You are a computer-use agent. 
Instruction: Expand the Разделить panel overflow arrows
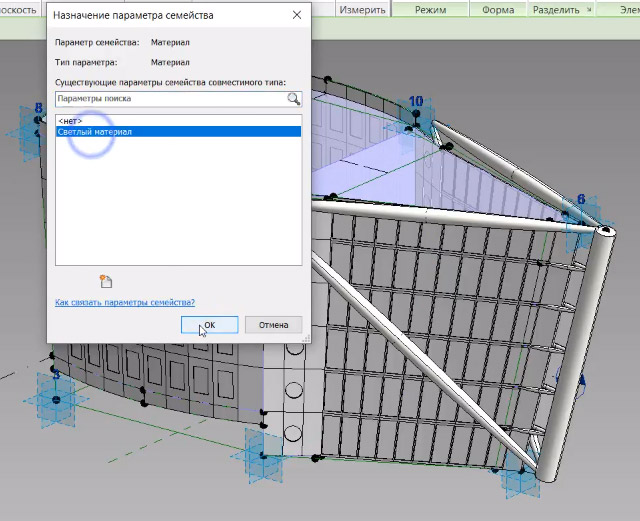[589, 9]
